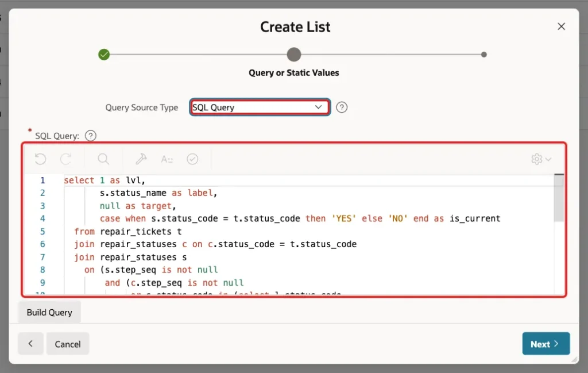
Task: Place the cursor on line 1, select 1 as lvl
Action: tap(105, 180)
